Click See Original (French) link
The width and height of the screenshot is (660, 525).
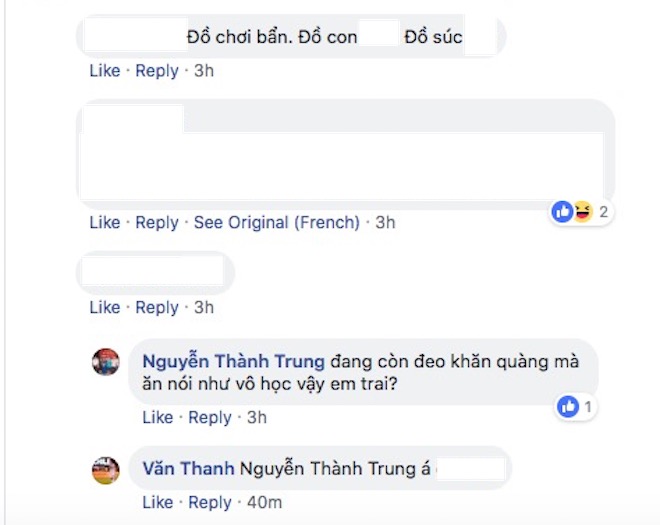point(276,223)
